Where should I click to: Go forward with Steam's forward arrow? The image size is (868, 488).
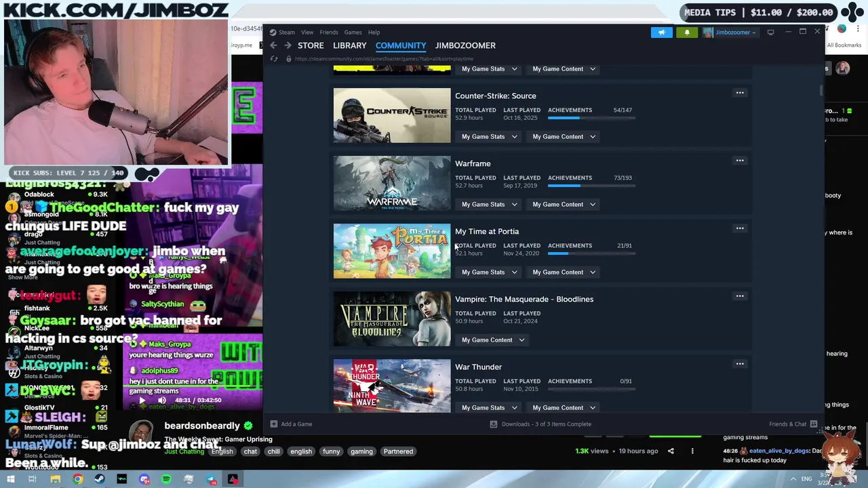click(x=288, y=45)
